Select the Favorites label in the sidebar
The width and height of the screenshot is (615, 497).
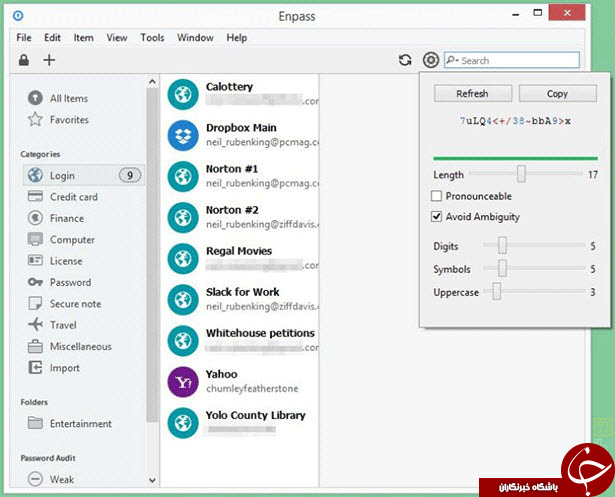(69, 120)
